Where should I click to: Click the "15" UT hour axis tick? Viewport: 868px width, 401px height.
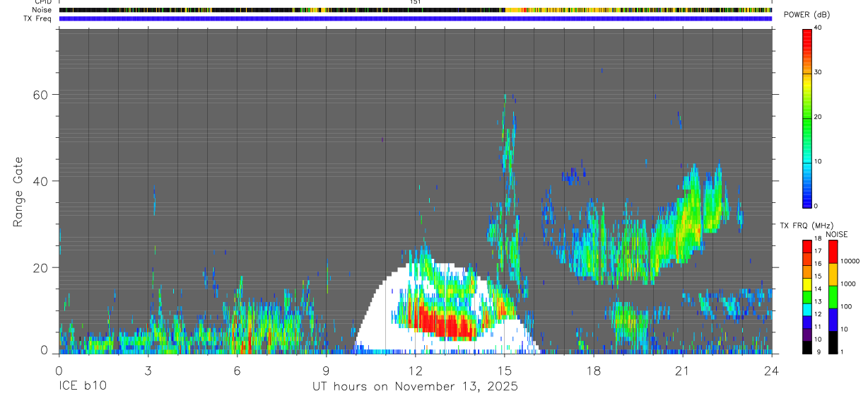(505, 370)
